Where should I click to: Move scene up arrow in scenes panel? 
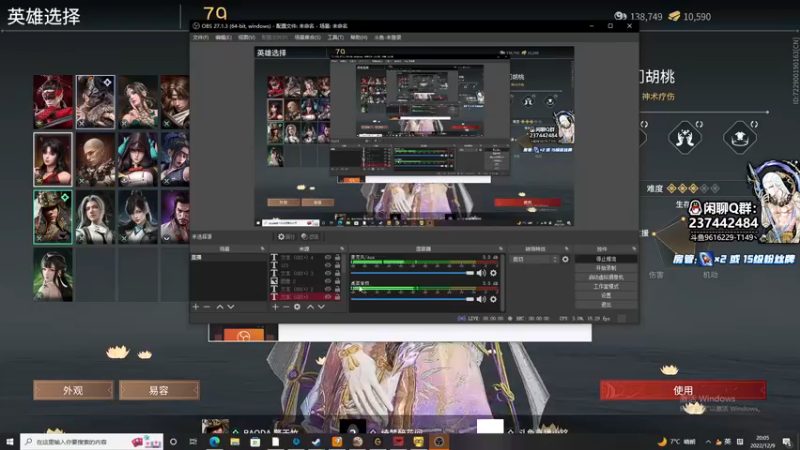(x=220, y=307)
